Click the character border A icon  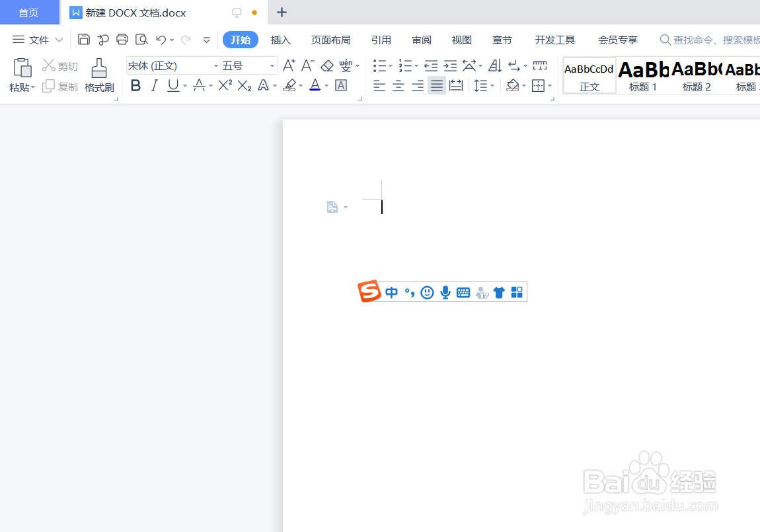click(341, 86)
